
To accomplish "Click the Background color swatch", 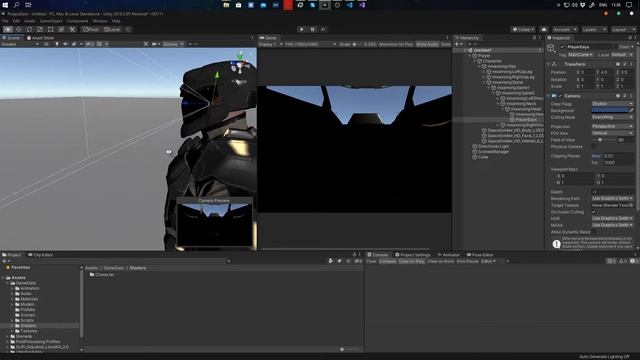I will point(610,111).
